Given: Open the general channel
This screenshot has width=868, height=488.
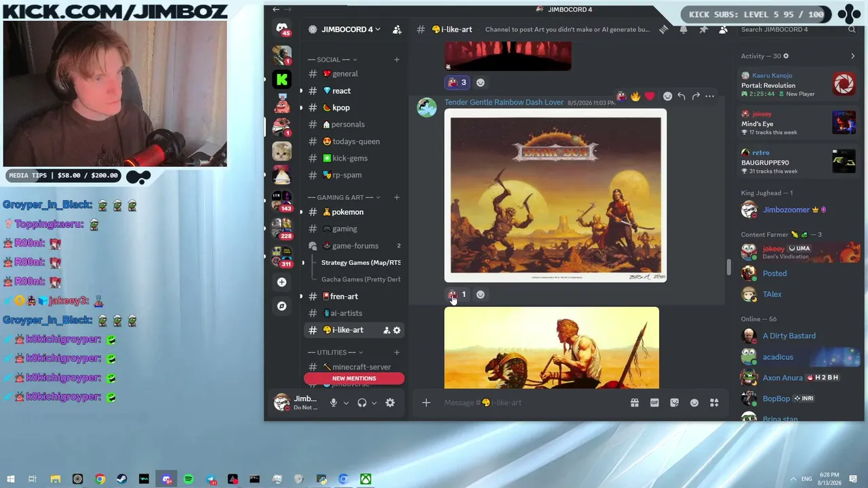Looking at the screenshot, I should pos(353,74).
